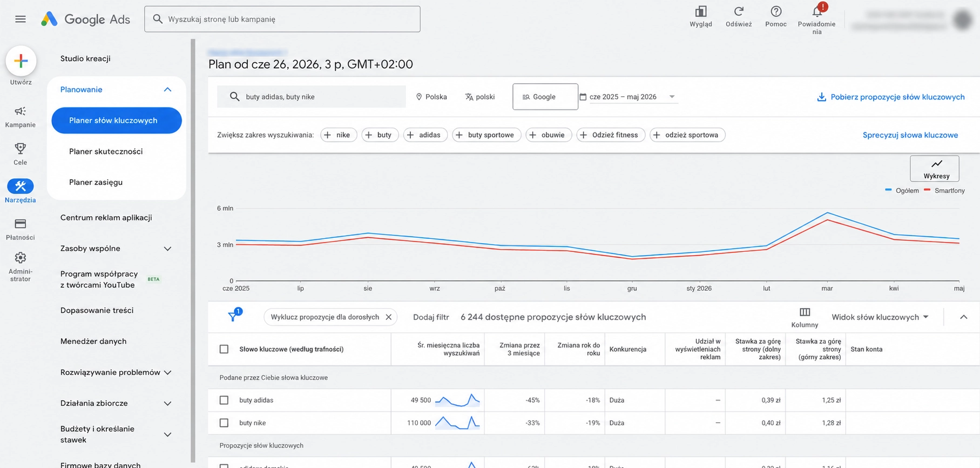Add odzież sportowa suggestion chip
The height and width of the screenshot is (468, 980).
(687, 135)
